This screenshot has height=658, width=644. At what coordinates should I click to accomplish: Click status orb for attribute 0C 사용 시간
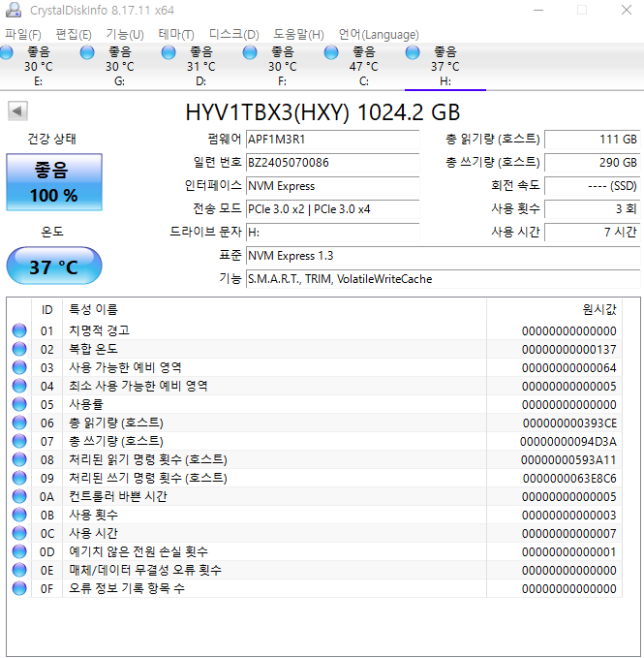tap(19, 533)
